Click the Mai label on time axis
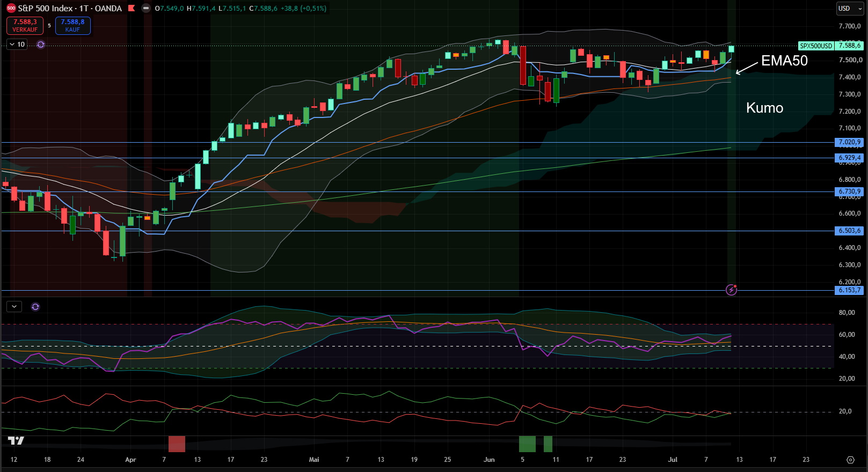Screen dimensions: 868x472 pyautogui.click(x=314, y=460)
